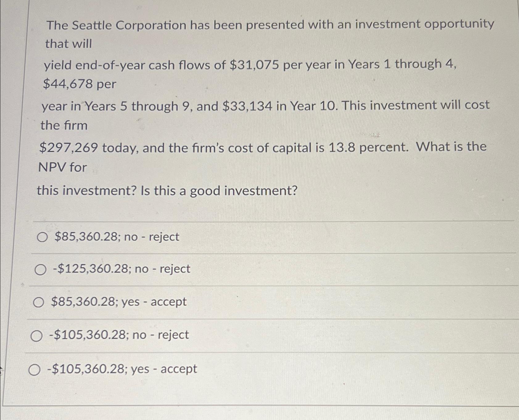Viewport: 519px width, 420px height.
Task: Select the "-$105,360.28; yes - accept" radio button
Action: pos(34,370)
